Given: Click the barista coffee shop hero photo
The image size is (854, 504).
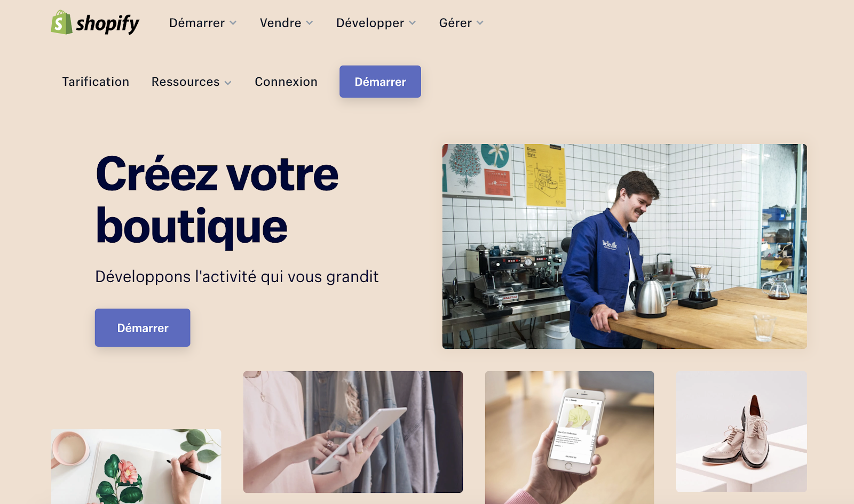Looking at the screenshot, I should click(624, 246).
